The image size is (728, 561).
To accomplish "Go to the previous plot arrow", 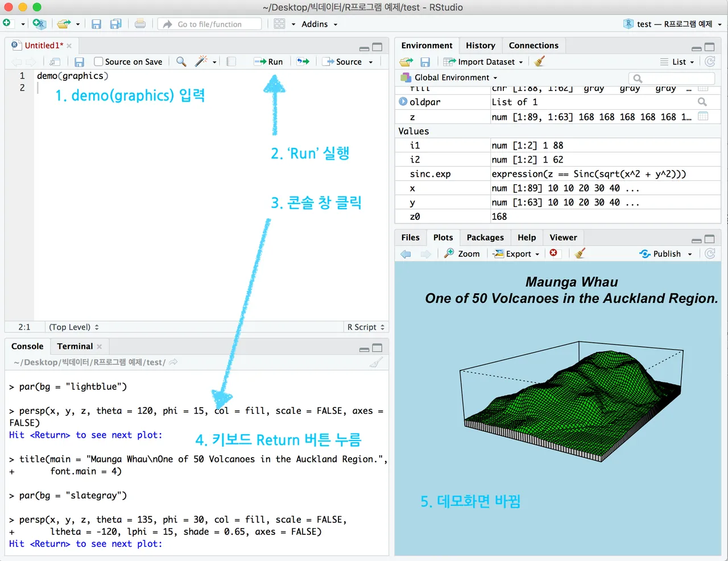I will [x=406, y=254].
